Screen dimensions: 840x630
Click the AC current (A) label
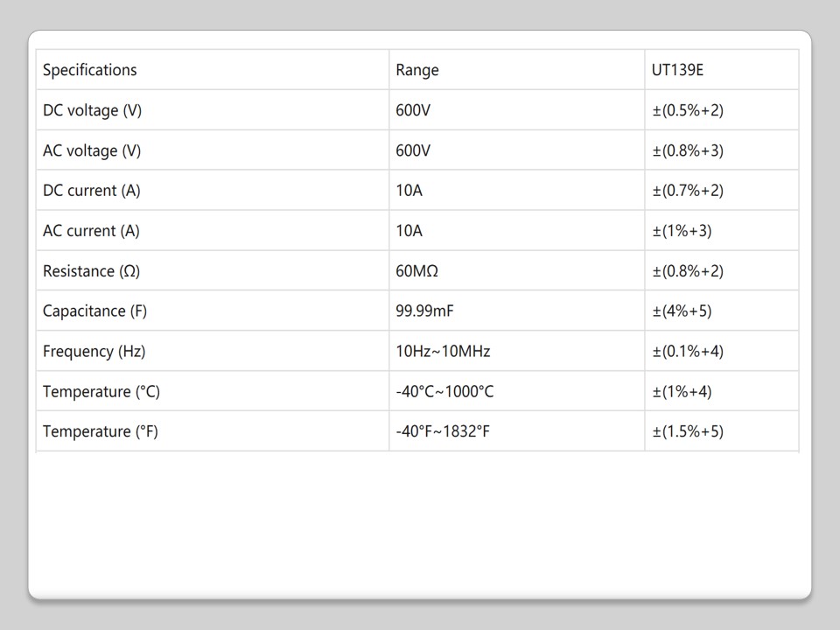(91, 231)
